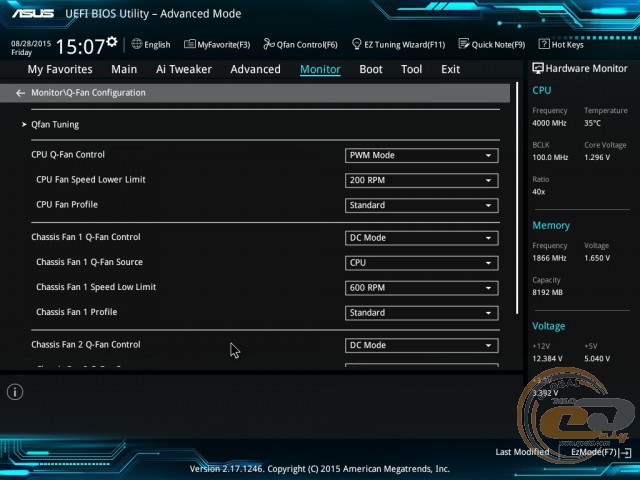Go to the Exit tab
The height and width of the screenshot is (480, 640).
click(450, 69)
